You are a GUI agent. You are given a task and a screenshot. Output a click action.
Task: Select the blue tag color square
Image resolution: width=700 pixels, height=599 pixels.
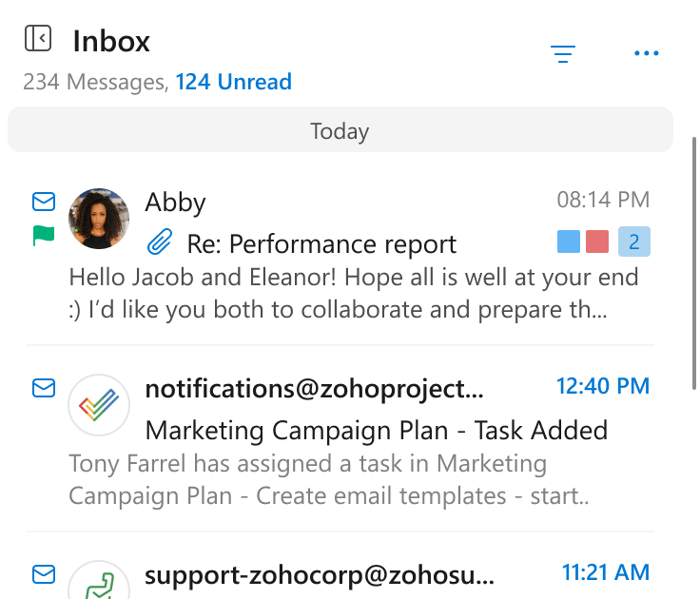tap(569, 242)
